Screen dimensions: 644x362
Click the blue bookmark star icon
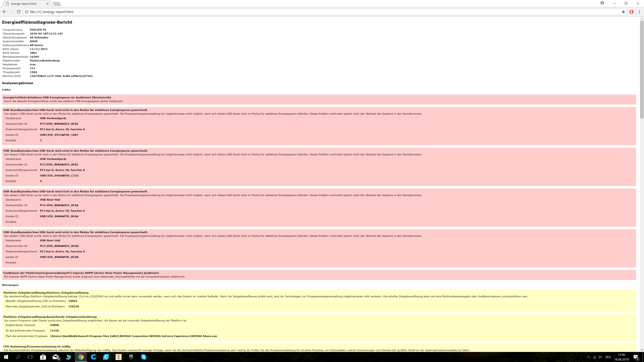tap(623, 12)
